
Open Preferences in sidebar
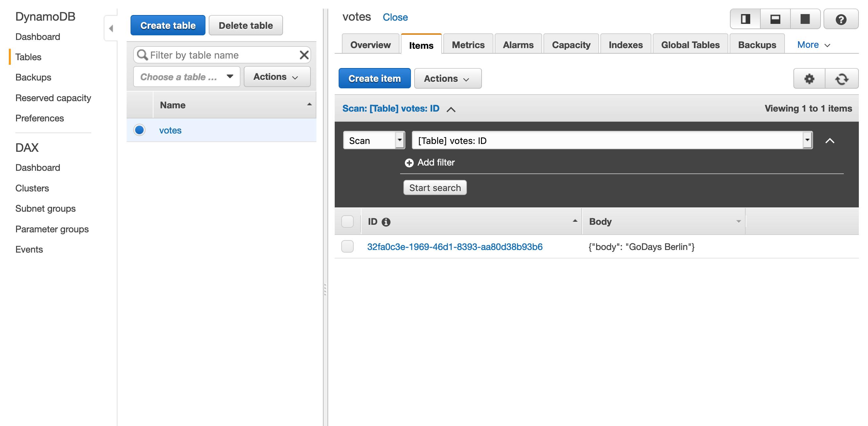coord(40,118)
